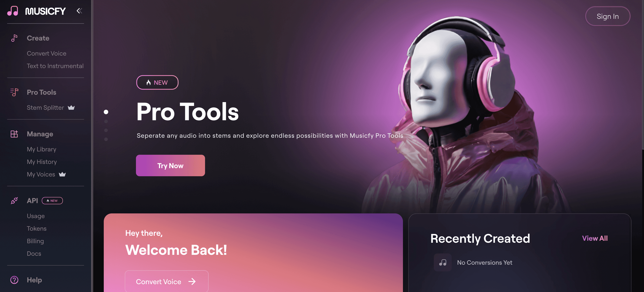Expand the API section menu
The image size is (644, 292).
coord(32,201)
